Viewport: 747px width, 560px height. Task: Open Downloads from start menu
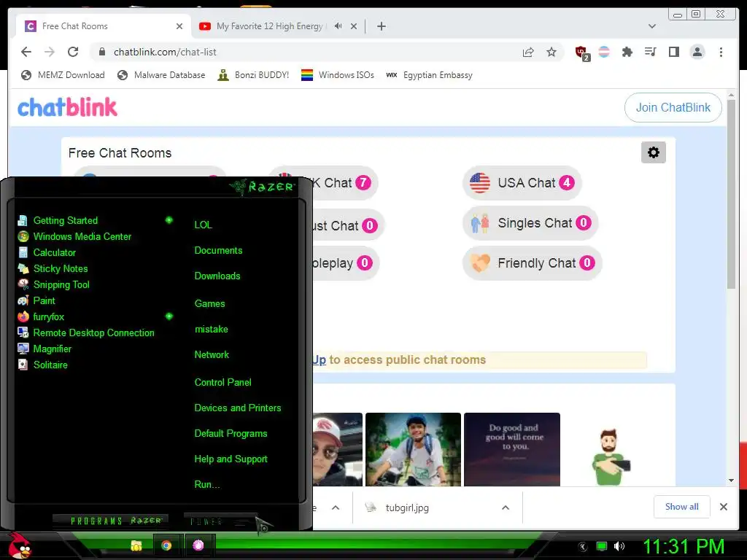click(217, 276)
